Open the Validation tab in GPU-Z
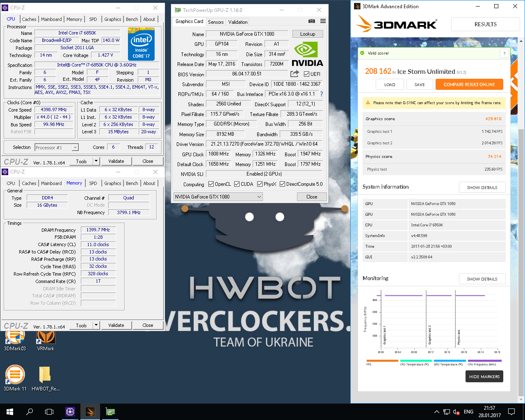The width and height of the screenshot is (525, 420). tap(238, 22)
